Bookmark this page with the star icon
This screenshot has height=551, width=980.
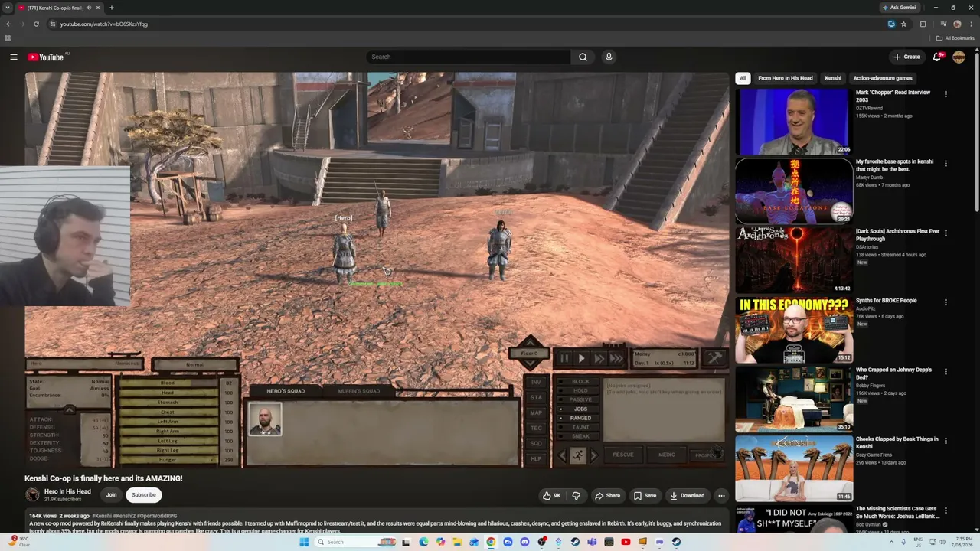click(903, 24)
